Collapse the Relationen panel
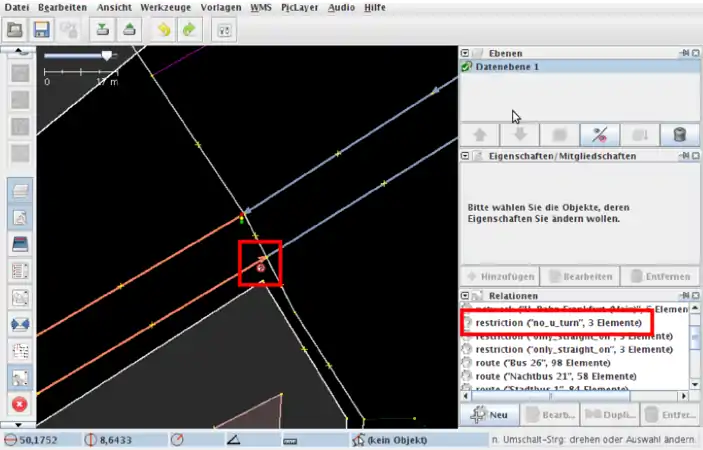703x450 pixels. click(x=467, y=296)
